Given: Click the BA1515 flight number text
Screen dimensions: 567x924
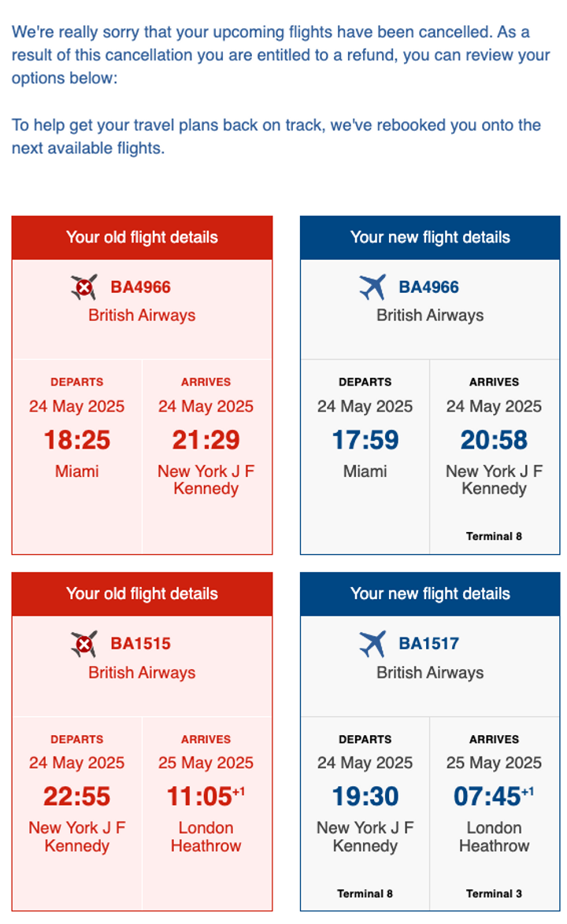Looking at the screenshot, I should [x=141, y=644].
